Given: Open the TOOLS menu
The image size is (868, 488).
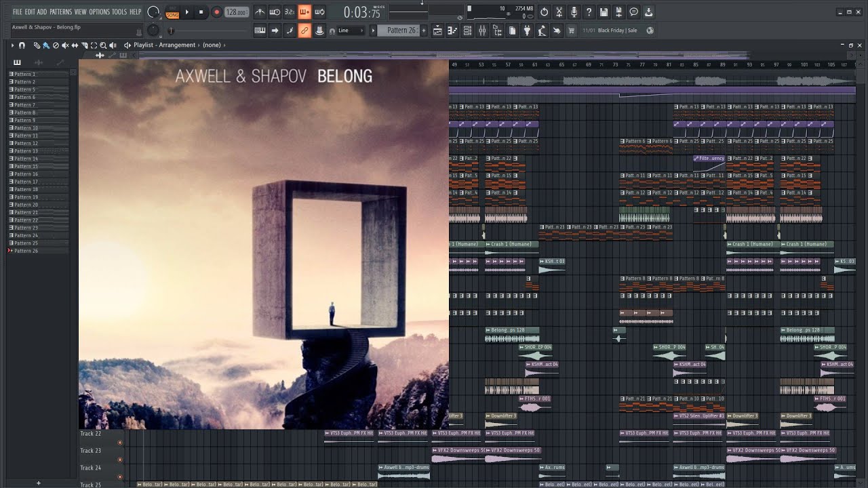Looking at the screenshot, I should click(x=119, y=12).
